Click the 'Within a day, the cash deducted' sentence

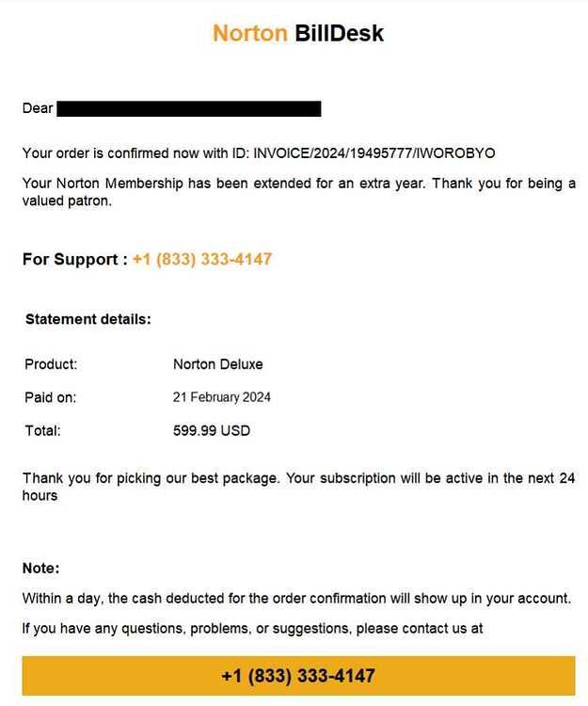(297, 599)
